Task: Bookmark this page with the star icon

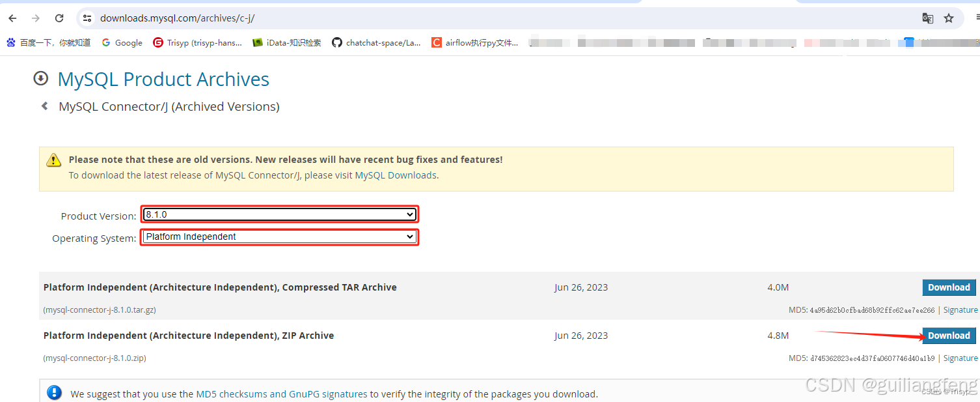Action: pyautogui.click(x=949, y=18)
